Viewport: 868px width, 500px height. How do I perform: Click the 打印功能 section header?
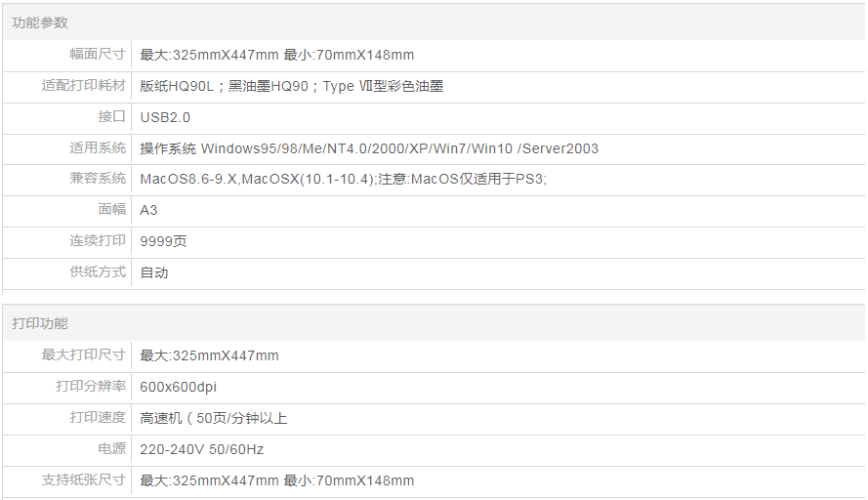(40, 323)
